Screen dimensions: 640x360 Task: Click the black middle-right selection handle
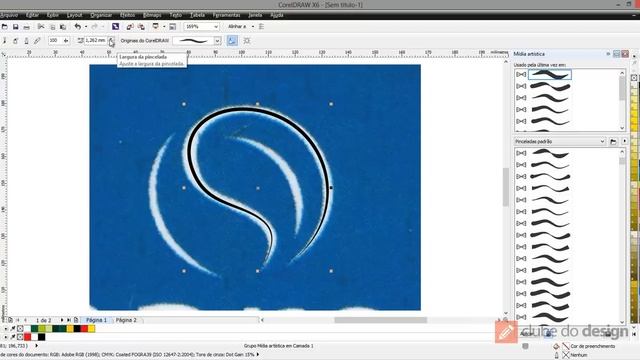(x=331, y=188)
